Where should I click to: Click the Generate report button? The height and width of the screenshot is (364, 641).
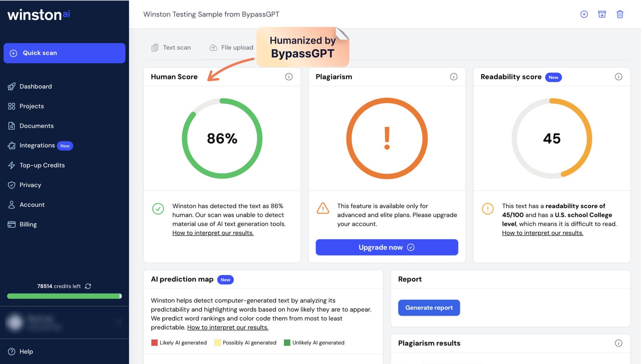click(x=429, y=308)
